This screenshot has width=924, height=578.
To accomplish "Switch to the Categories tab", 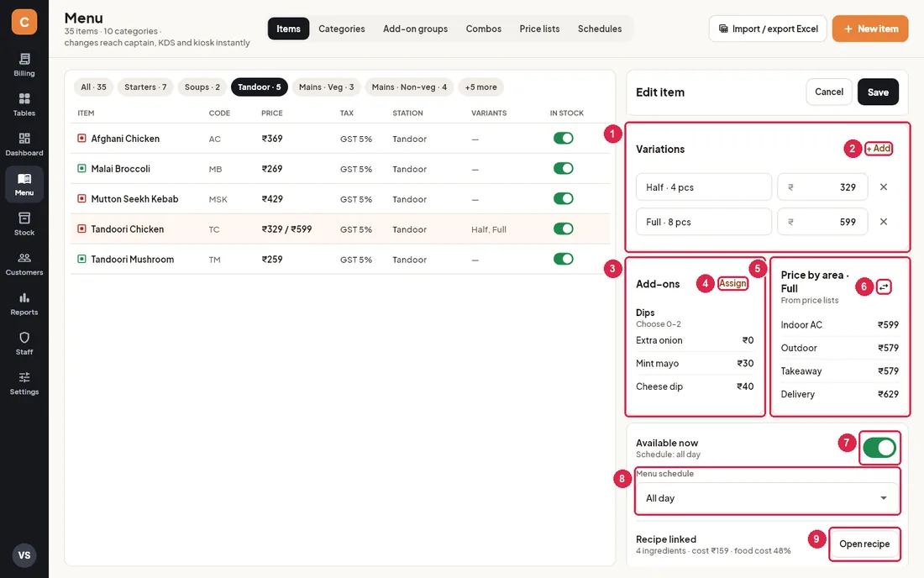I will tap(342, 29).
